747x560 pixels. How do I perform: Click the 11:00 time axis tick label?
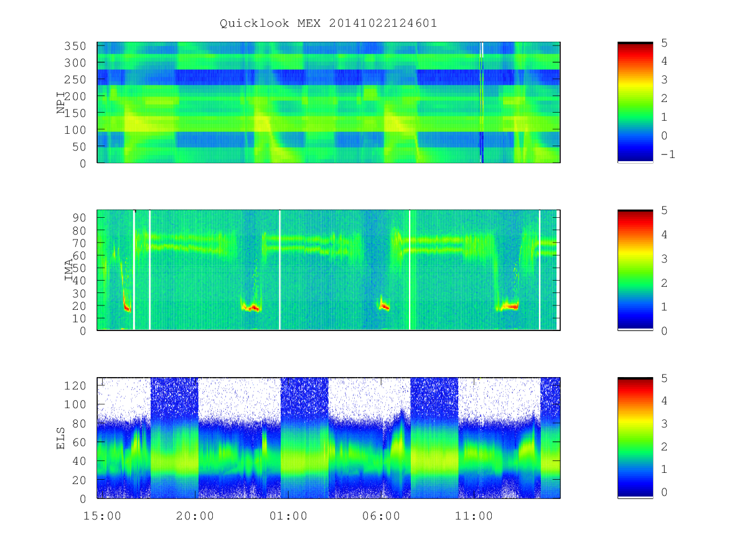tap(474, 516)
